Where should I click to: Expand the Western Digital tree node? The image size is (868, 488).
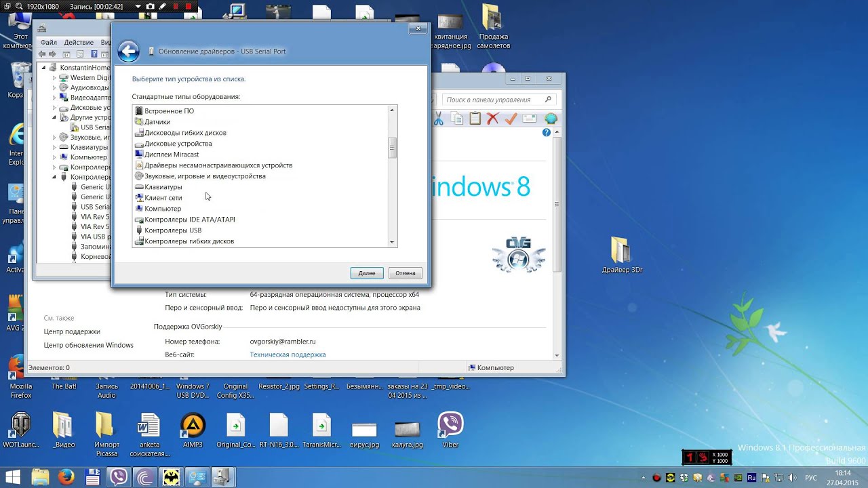click(54, 78)
